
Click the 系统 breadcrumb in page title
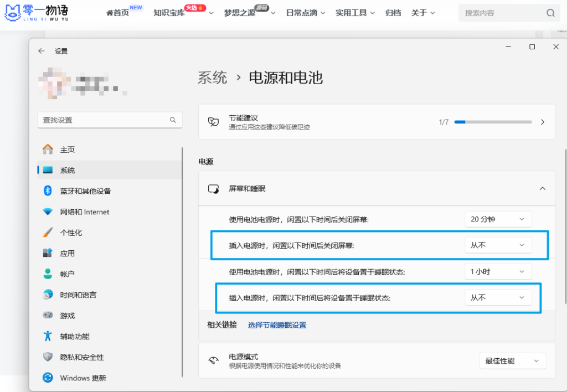213,78
